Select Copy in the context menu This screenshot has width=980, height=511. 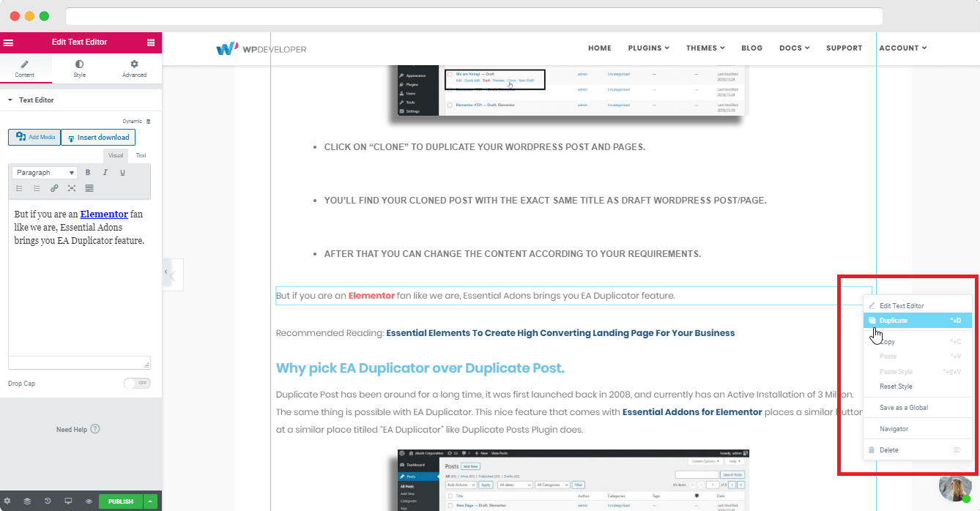point(918,342)
